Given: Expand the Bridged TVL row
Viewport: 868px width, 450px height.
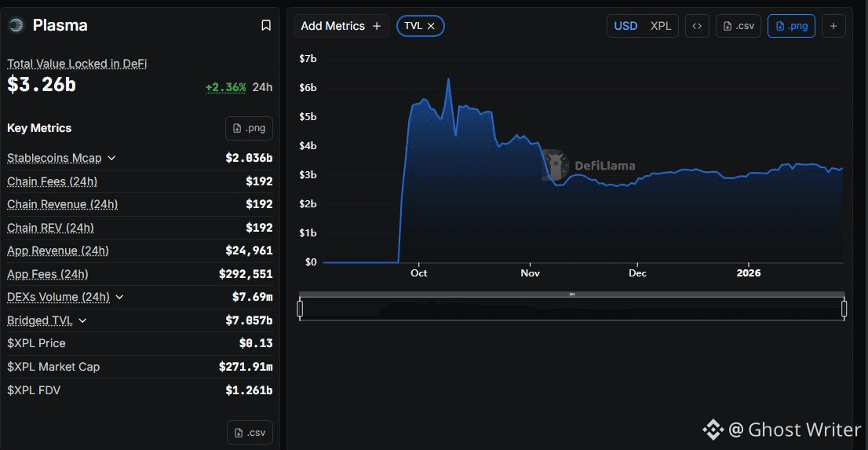Looking at the screenshot, I should pos(82,320).
